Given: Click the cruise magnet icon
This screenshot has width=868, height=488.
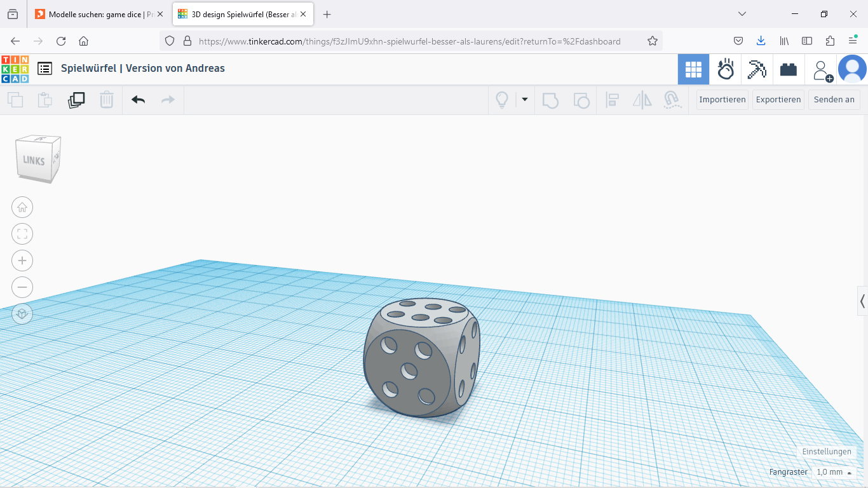Looking at the screenshot, I should (x=672, y=100).
